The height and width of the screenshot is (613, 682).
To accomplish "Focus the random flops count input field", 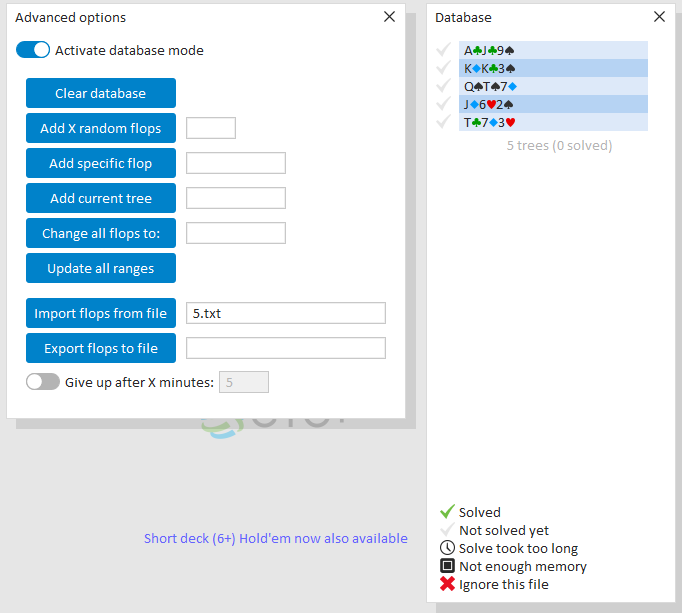I will click(x=211, y=128).
